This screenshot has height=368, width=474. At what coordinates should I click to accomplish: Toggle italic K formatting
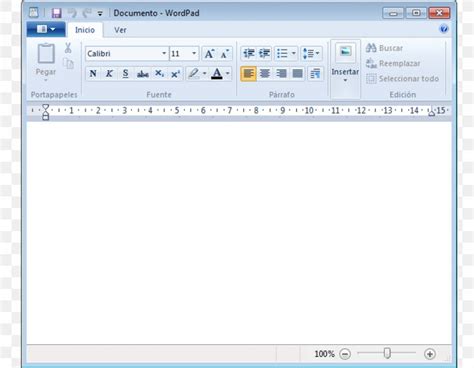coord(109,73)
